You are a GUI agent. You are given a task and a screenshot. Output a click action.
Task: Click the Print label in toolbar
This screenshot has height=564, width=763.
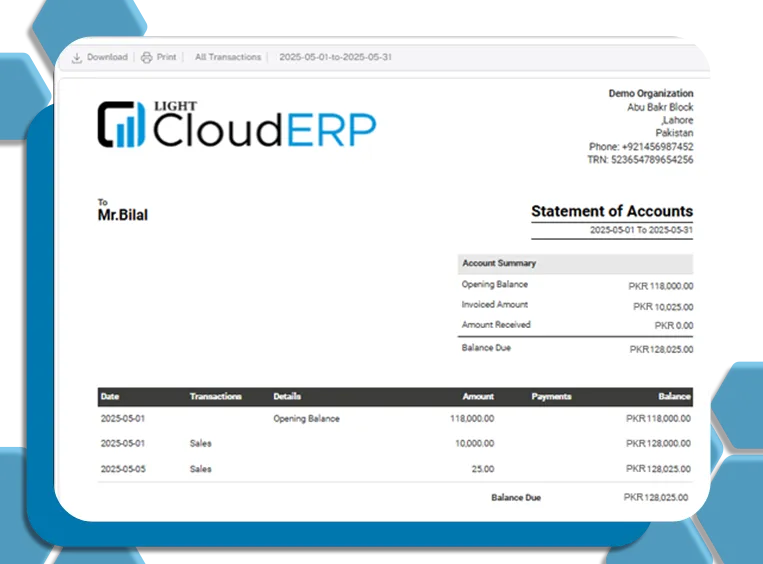coord(166,57)
